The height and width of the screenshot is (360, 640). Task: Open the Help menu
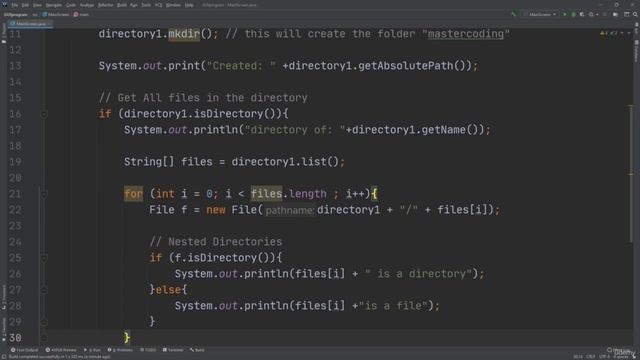click(x=189, y=5)
